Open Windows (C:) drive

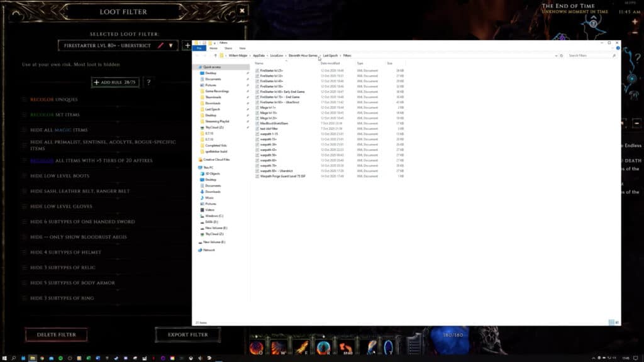214,216
